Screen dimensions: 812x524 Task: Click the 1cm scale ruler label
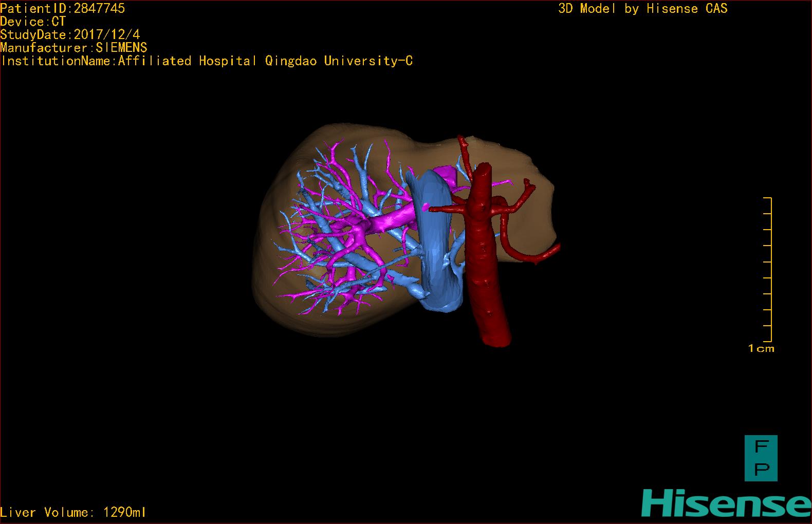coord(761,348)
